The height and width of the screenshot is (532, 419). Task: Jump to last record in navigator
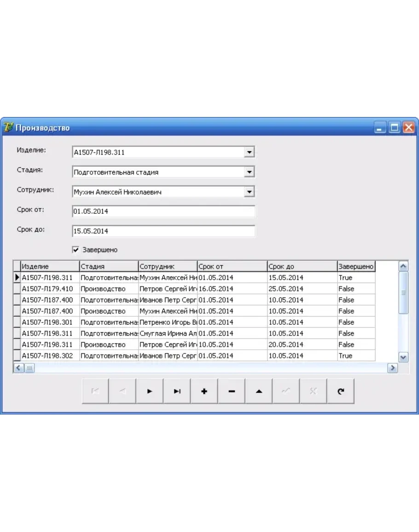177,391
